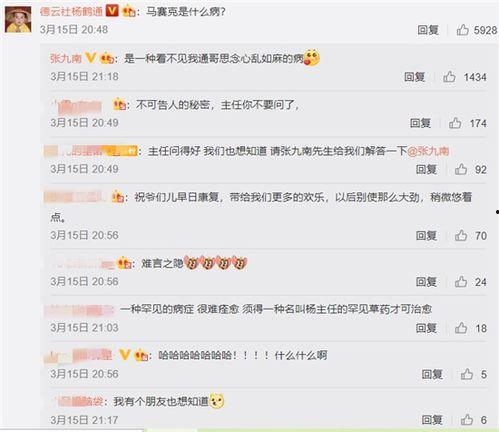This screenshot has width=499, height=432.
Task: Like the reply with 92 likes
Action: [x=461, y=169]
